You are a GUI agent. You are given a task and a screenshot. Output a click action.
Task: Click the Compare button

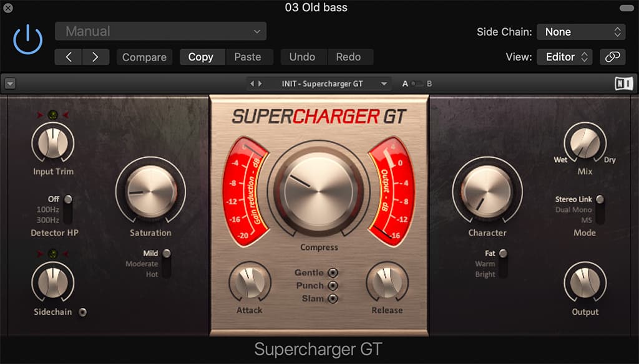pyautogui.click(x=144, y=57)
